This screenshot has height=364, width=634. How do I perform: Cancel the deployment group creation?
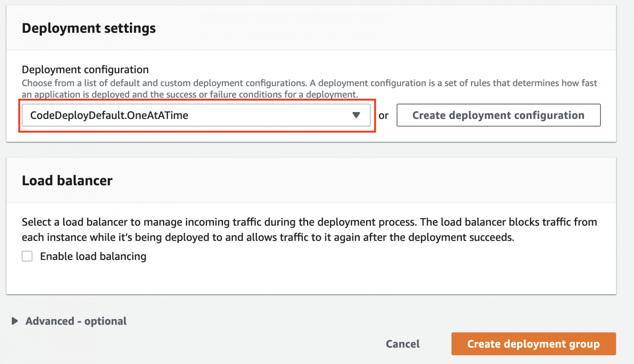[402, 344]
